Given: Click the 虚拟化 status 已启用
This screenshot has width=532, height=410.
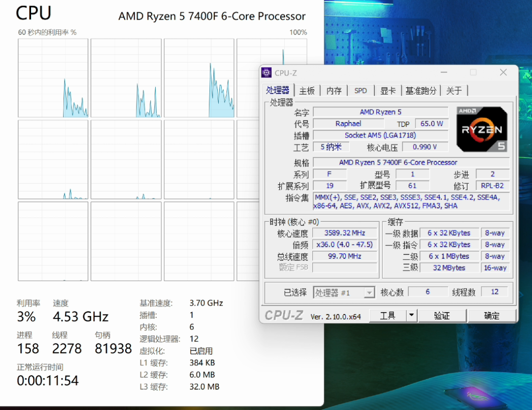Looking at the screenshot, I should [x=201, y=351].
